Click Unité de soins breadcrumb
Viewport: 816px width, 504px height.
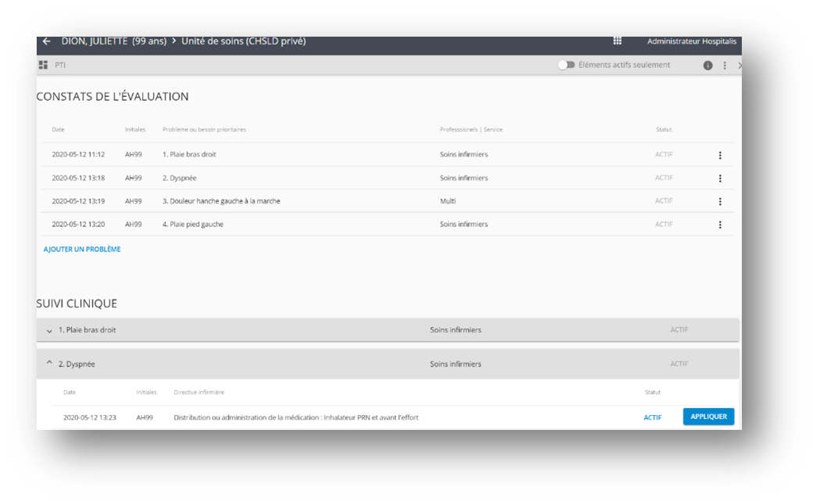(x=243, y=41)
